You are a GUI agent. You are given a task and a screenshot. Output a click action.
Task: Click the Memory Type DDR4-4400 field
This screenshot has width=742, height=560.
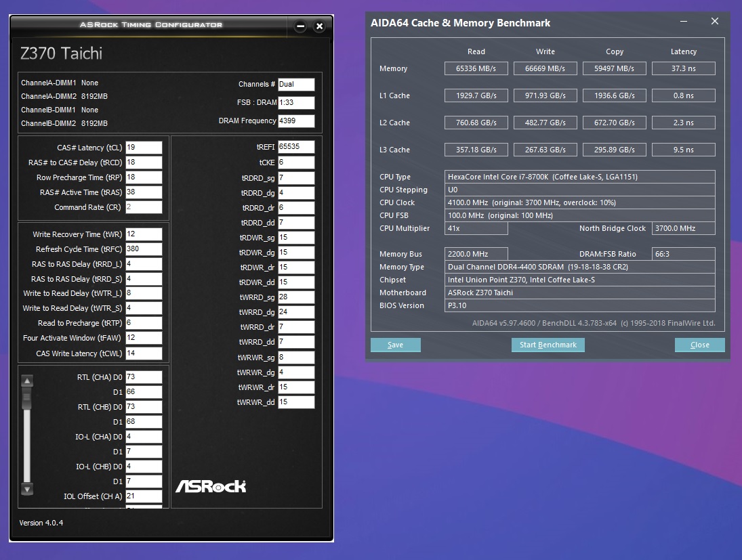pos(579,267)
